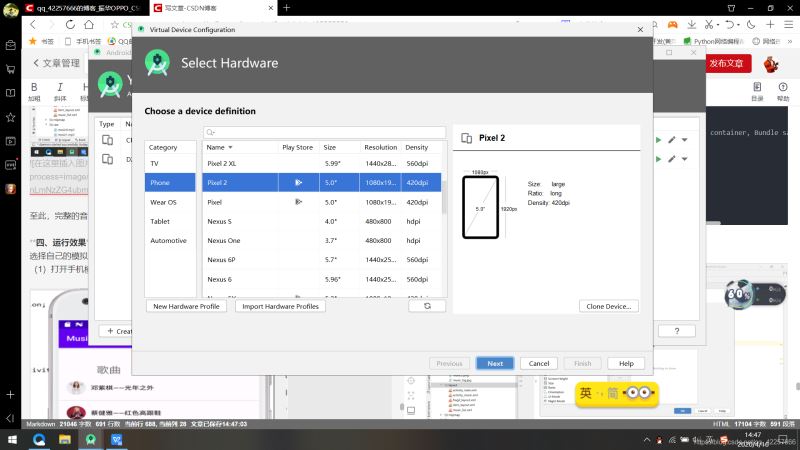This screenshot has width=800, height=450.
Task: Click the Android Studio logo in header
Action: click(157, 63)
